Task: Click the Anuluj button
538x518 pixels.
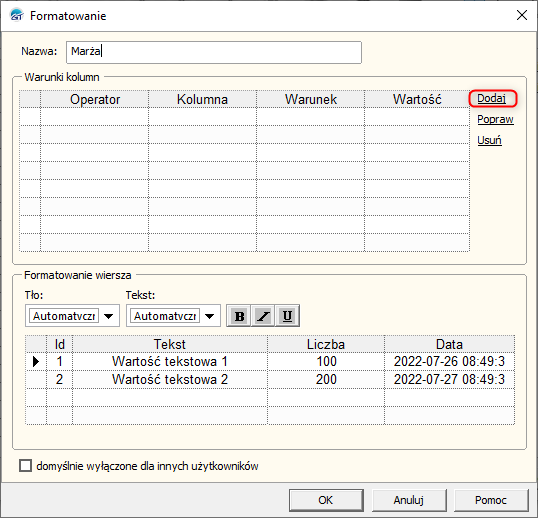Action: pyautogui.click(x=409, y=500)
